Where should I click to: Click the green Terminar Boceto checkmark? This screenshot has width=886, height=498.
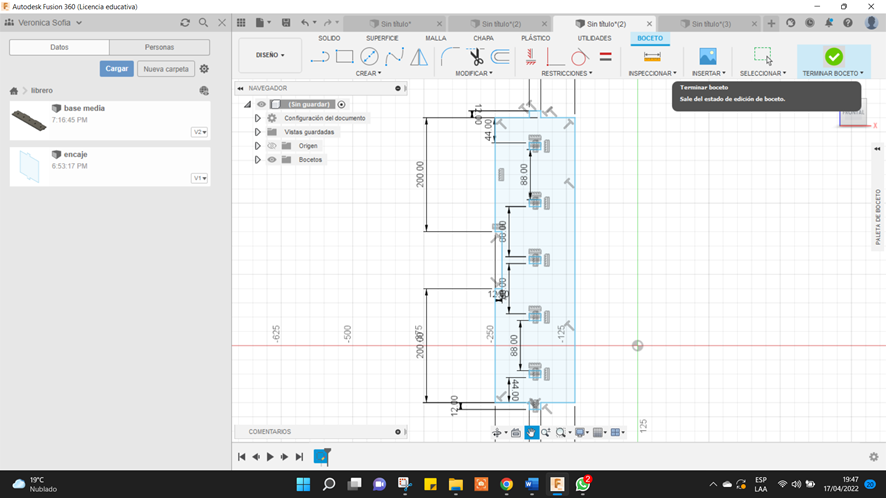pyautogui.click(x=833, y=57)
